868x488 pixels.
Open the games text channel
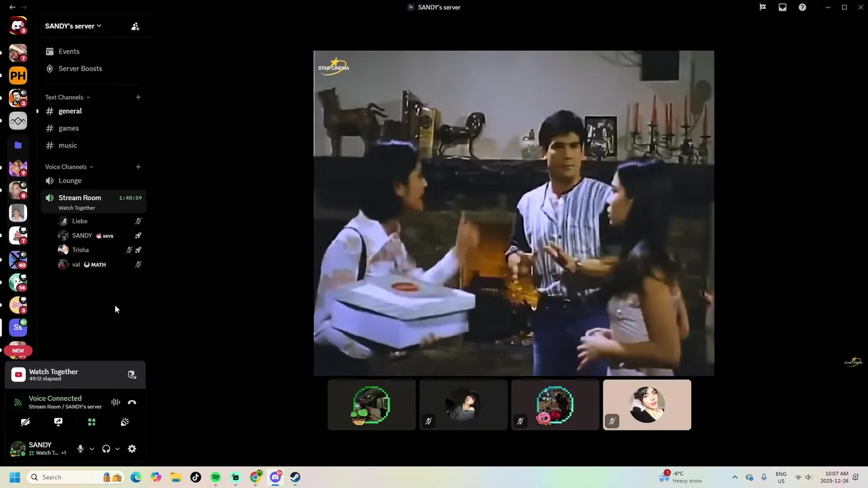[x=92, y=128]
